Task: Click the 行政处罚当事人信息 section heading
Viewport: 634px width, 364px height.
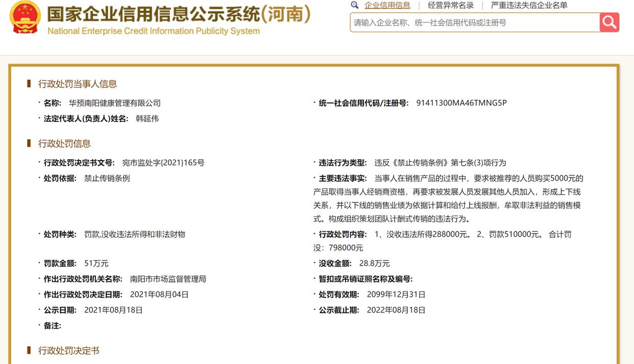Action: [78, 84]
